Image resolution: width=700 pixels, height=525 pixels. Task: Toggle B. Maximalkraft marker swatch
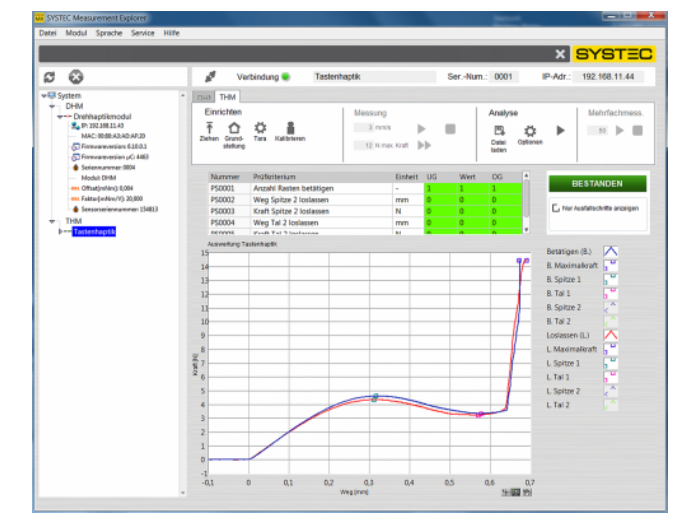tap(610, 265)
